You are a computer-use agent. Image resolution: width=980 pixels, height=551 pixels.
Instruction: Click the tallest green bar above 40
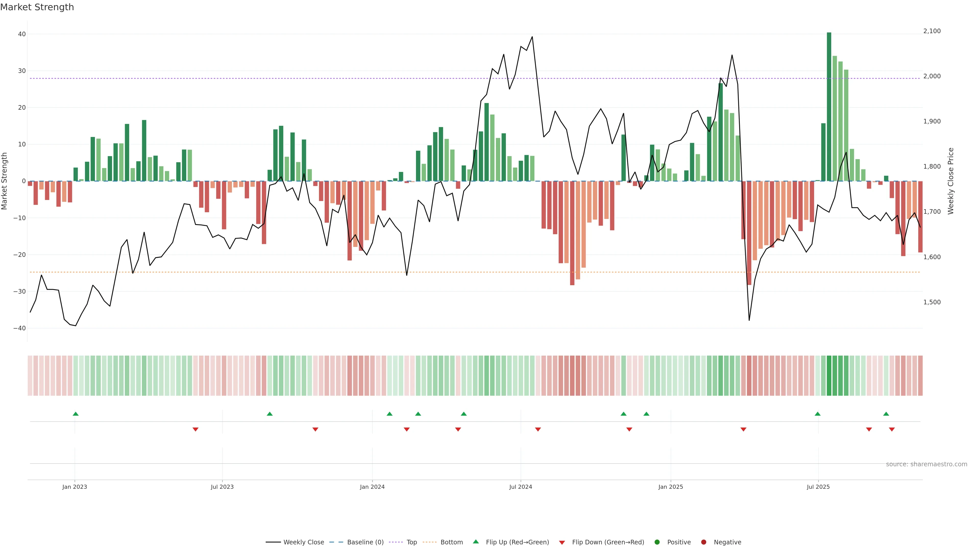coord(829,106)
